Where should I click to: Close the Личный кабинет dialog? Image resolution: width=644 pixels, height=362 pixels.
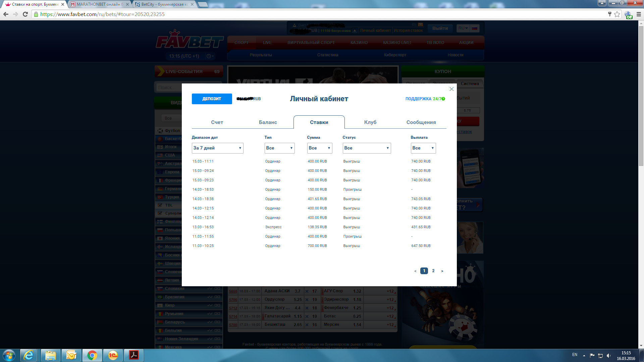(451, 89)
